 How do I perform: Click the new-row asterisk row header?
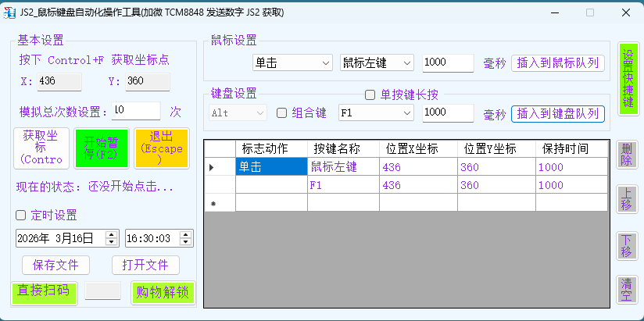220,203
